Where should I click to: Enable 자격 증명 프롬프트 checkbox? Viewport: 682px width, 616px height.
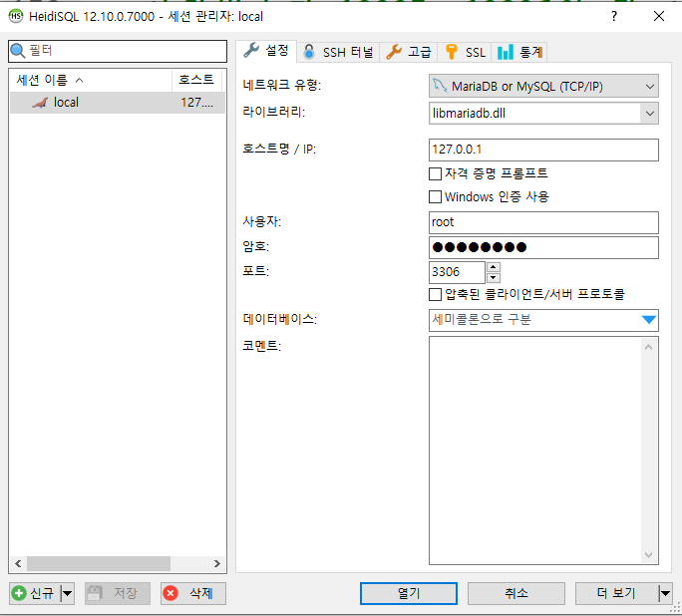pos(435,173)
